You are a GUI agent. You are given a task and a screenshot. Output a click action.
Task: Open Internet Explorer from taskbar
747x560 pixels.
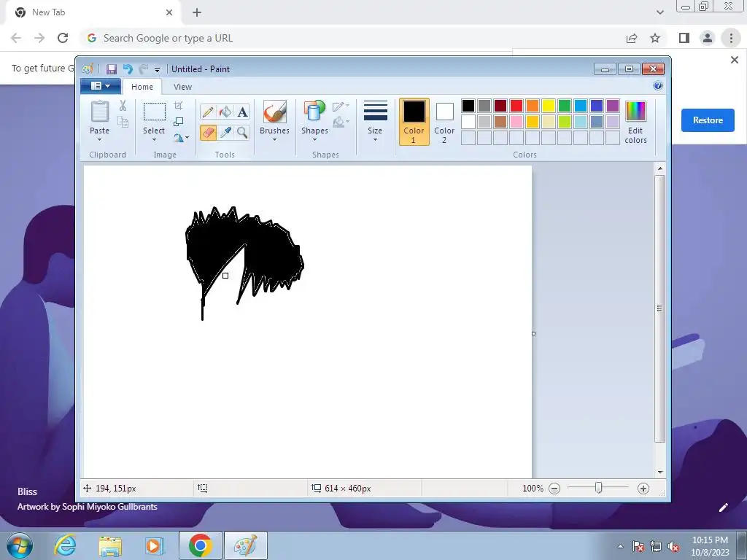click(65, 545)
